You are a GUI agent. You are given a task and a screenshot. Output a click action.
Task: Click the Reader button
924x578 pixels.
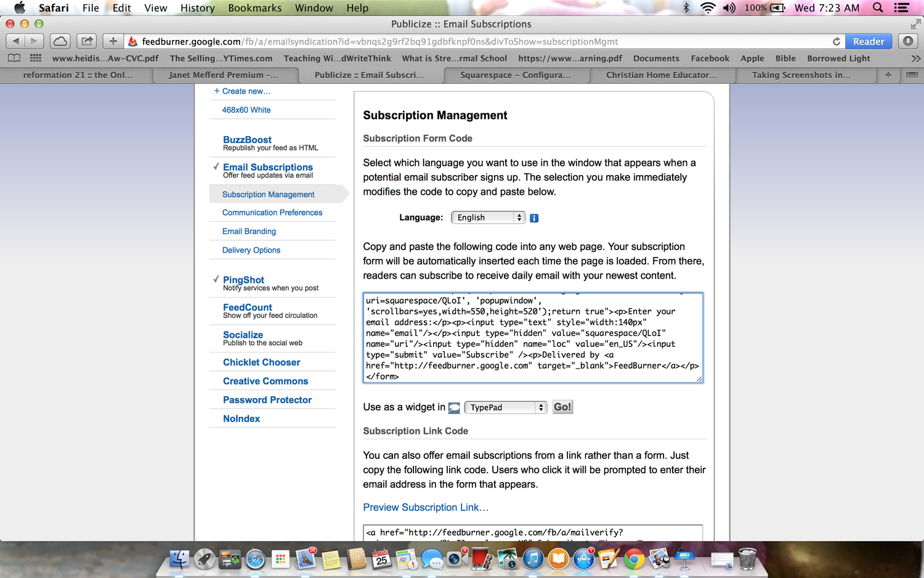pos(869,41)
